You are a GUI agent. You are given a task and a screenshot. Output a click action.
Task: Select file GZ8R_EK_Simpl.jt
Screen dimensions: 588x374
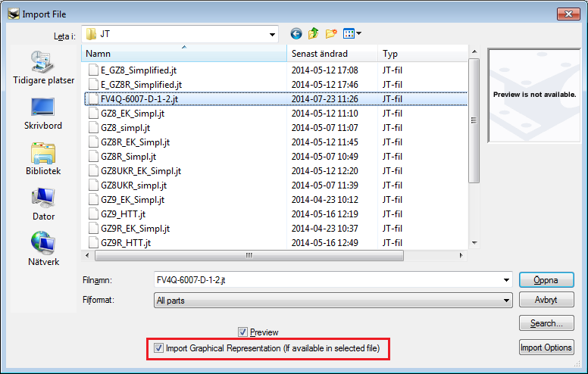(x=135, y=142)
